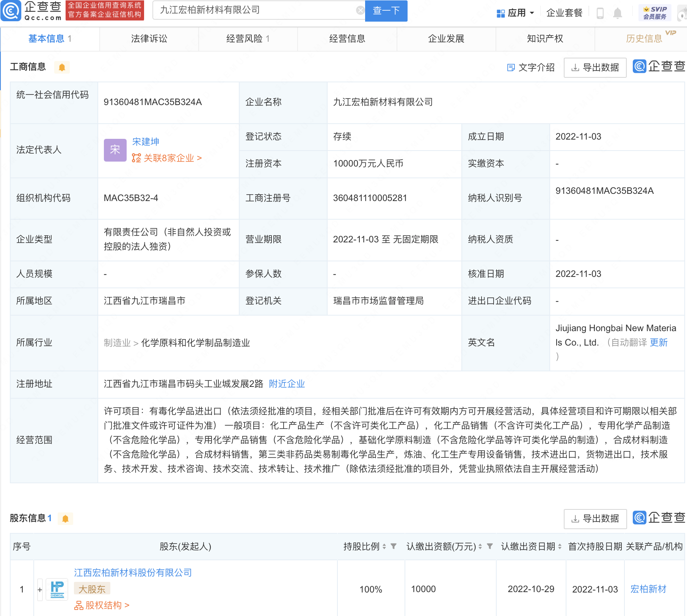This screenshot has height=616, width=687.
Task: Sort by 认缴出资日期 column
Action: point(560,547)
